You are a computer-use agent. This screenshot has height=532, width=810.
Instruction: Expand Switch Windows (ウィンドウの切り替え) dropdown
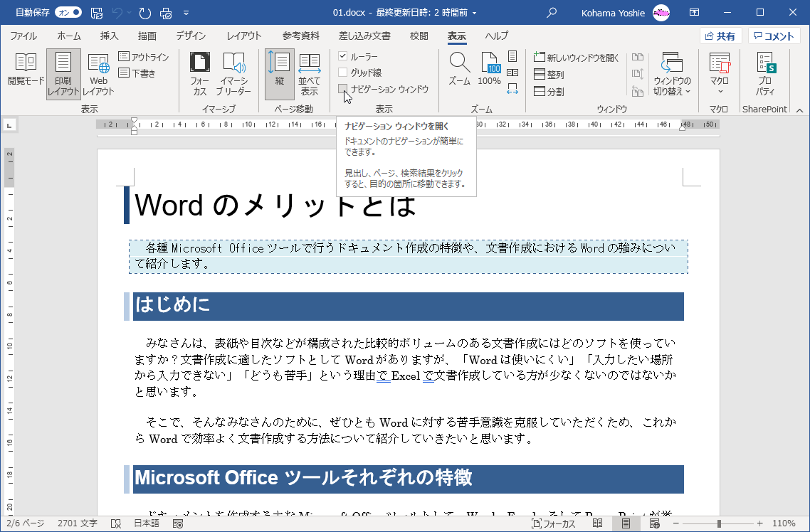coord(672,74)
